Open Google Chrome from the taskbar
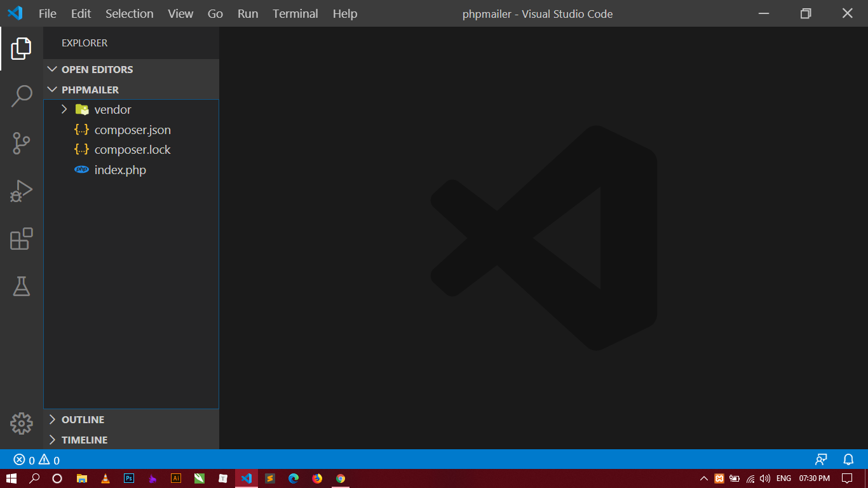Viewport: 868px width, 488px height. 341,478
